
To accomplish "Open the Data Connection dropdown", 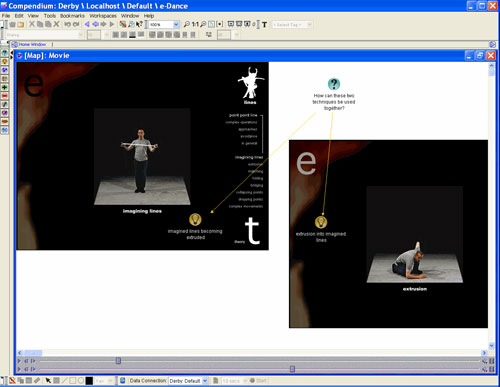I will [205, 381].
